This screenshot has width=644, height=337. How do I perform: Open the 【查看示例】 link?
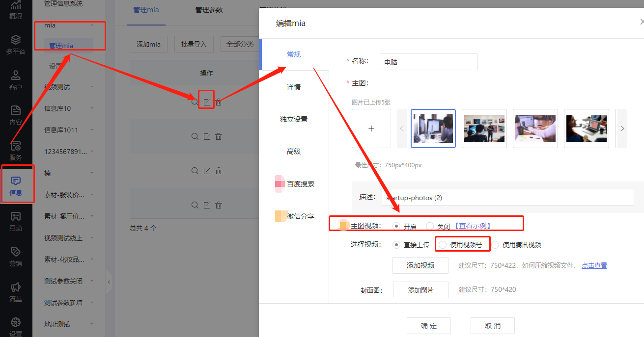[472, 226]
